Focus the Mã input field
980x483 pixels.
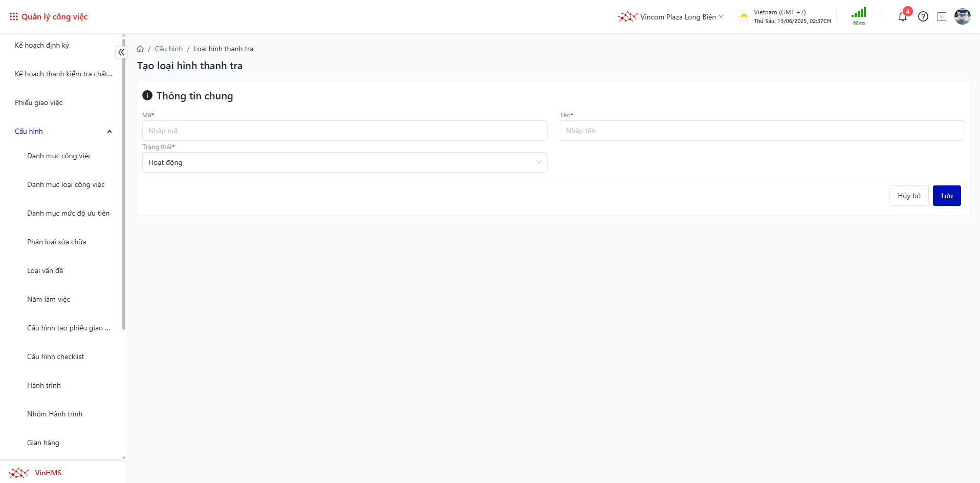click(345, 131)
